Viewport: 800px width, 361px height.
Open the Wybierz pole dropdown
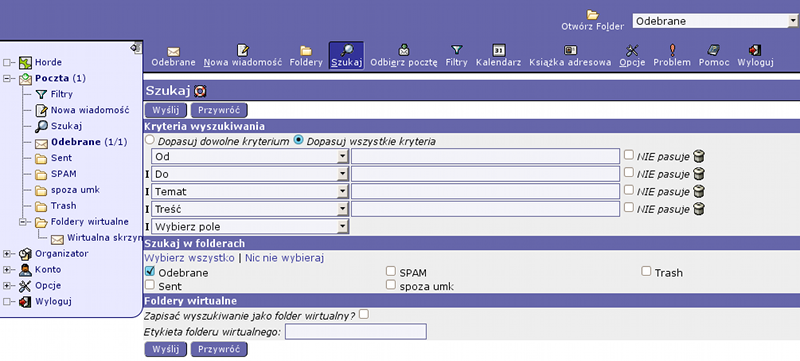point(250,226)
